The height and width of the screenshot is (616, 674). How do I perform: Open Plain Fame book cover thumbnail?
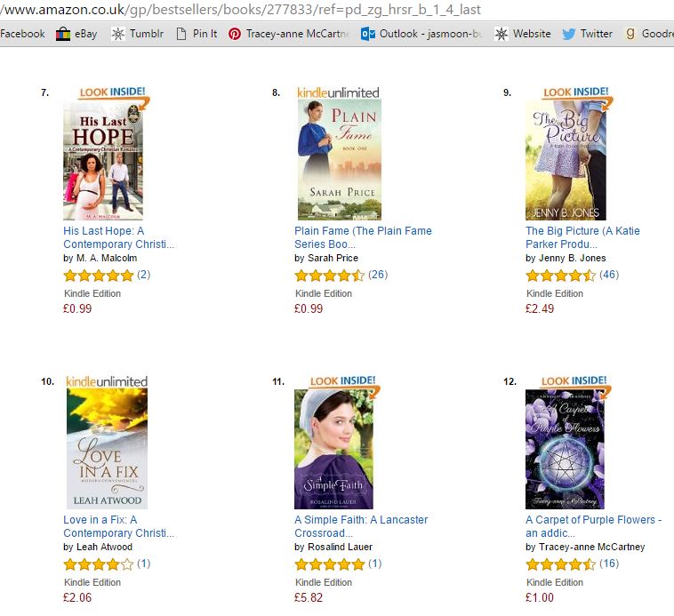pos(339,160)
